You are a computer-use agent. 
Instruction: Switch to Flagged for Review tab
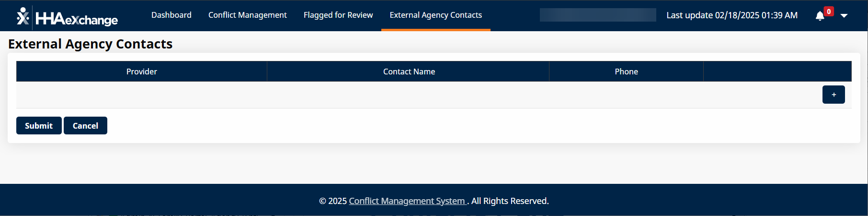pyautogui.click(x=338, y=15)
